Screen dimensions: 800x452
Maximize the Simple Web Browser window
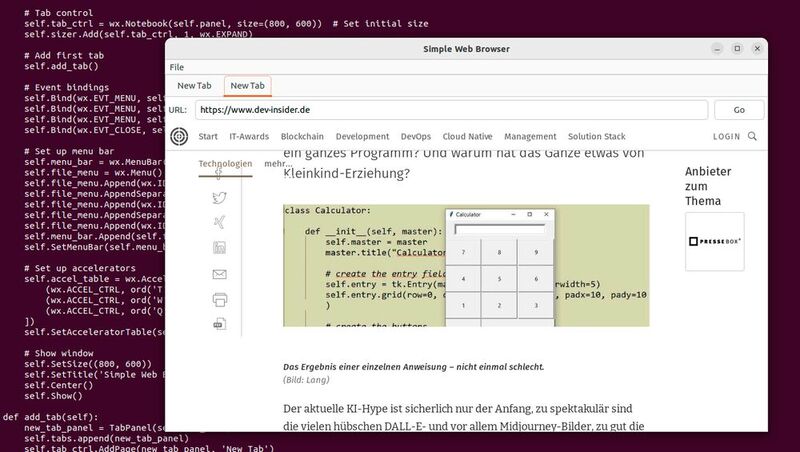737,48
